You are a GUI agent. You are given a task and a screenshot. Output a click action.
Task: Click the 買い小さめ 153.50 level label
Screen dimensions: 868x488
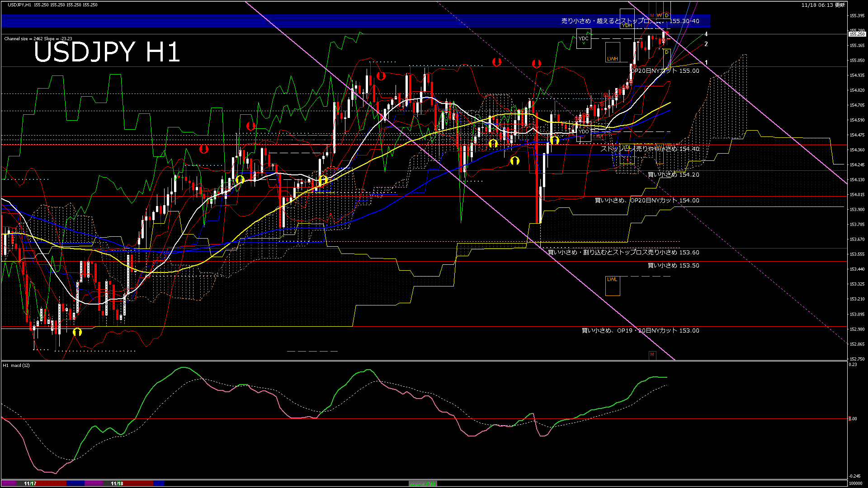tap(673, 266)
